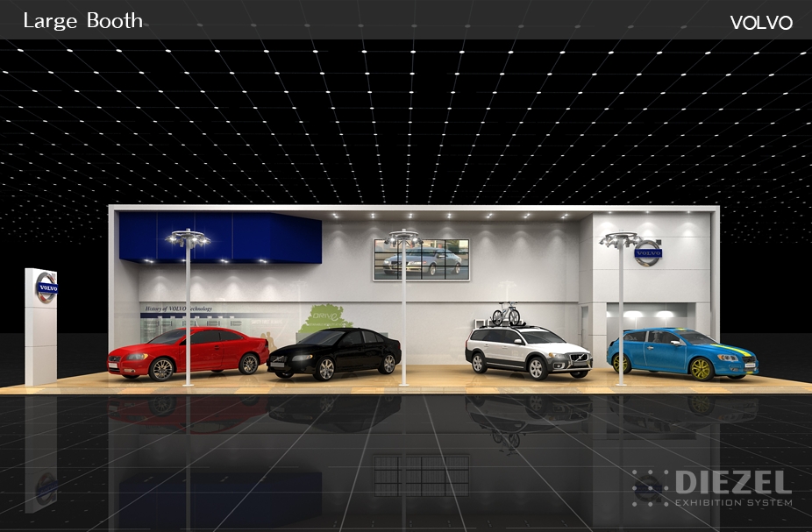This screenshot has height=532, width=812.
Task: Click the center lamp post light fixture
Action: [x=403, y=238]
